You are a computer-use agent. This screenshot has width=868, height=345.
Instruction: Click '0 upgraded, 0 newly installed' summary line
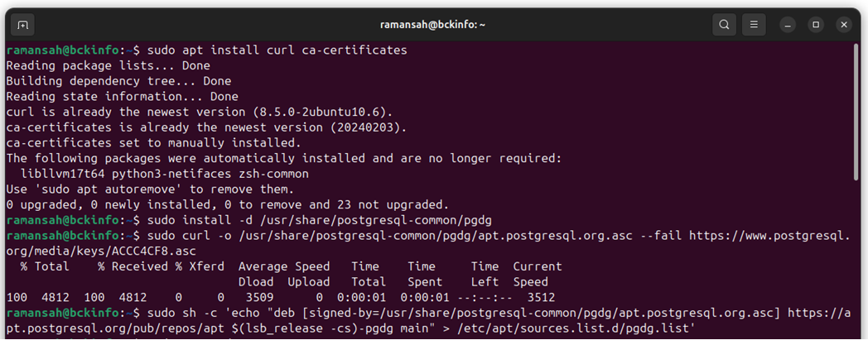tap(228, 205)
